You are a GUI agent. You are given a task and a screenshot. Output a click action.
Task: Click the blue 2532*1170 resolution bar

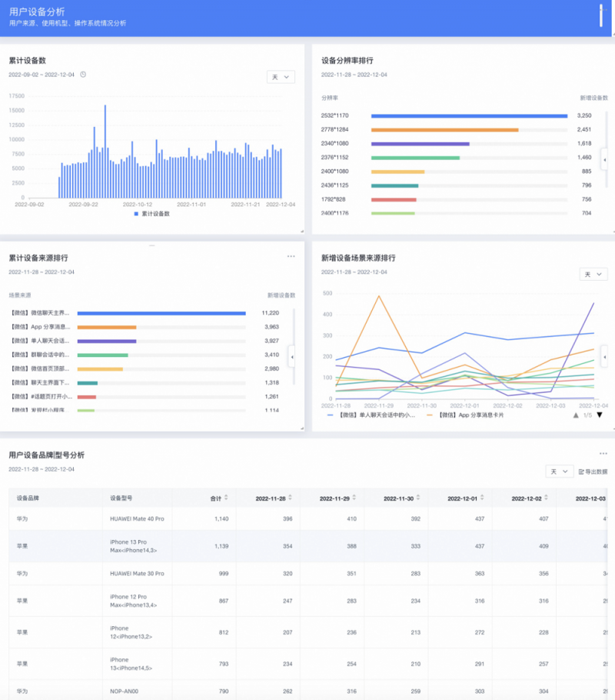coord(469,115)
